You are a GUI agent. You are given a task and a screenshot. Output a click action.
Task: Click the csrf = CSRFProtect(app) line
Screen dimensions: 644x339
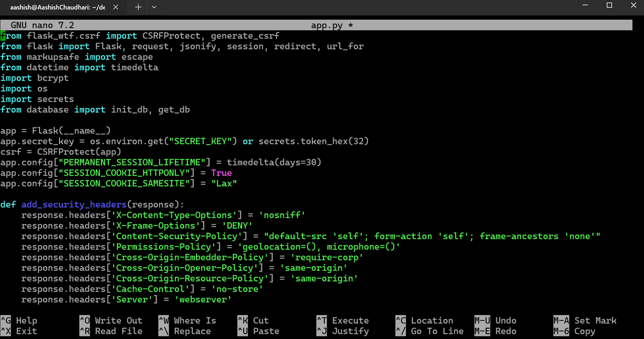[61, 152]
